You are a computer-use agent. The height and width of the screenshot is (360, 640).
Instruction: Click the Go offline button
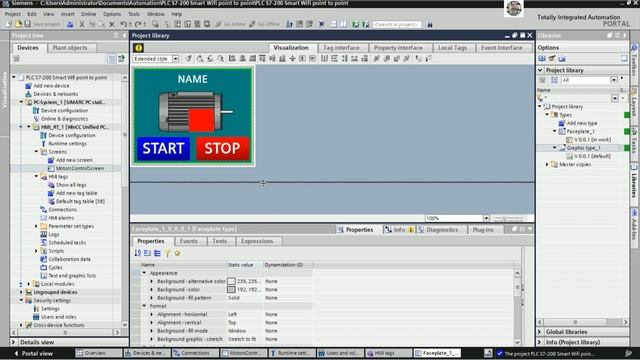pos(265,24)
